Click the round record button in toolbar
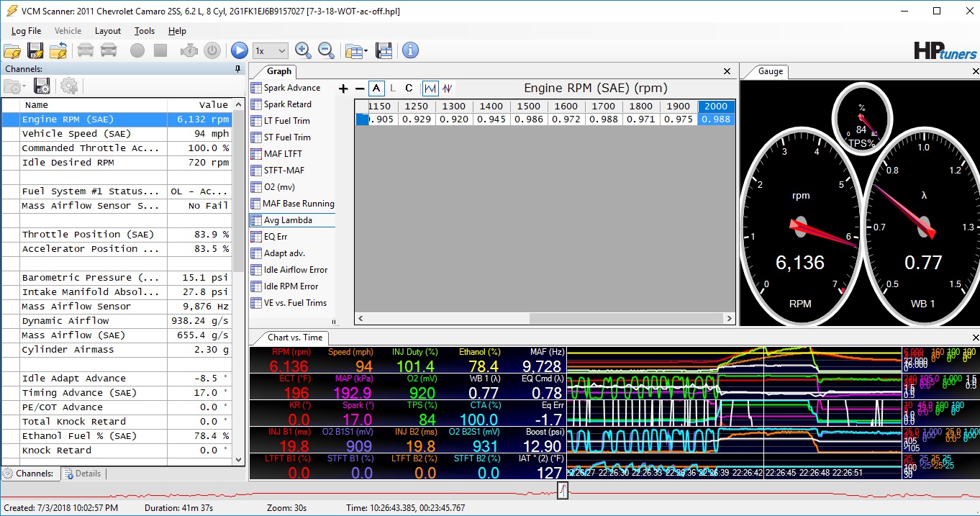The width and height of the screenshot is (980, 516). coord(137,50)
